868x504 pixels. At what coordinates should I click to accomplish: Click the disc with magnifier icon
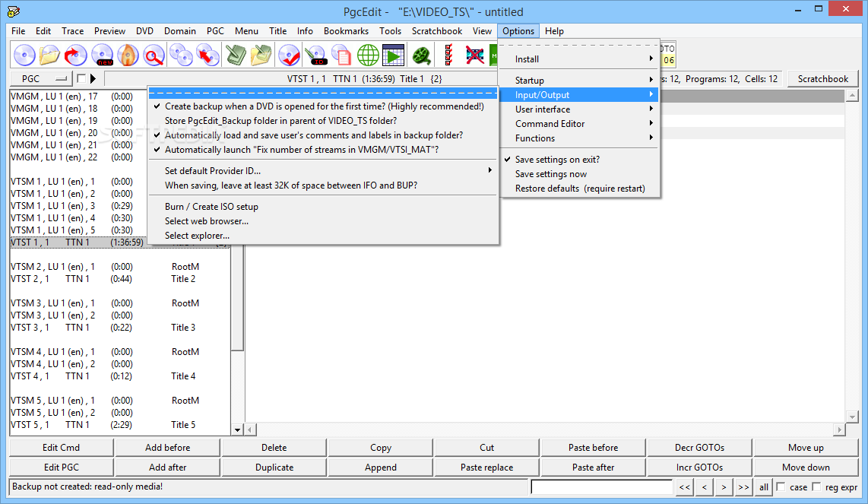tap(154, 55)
